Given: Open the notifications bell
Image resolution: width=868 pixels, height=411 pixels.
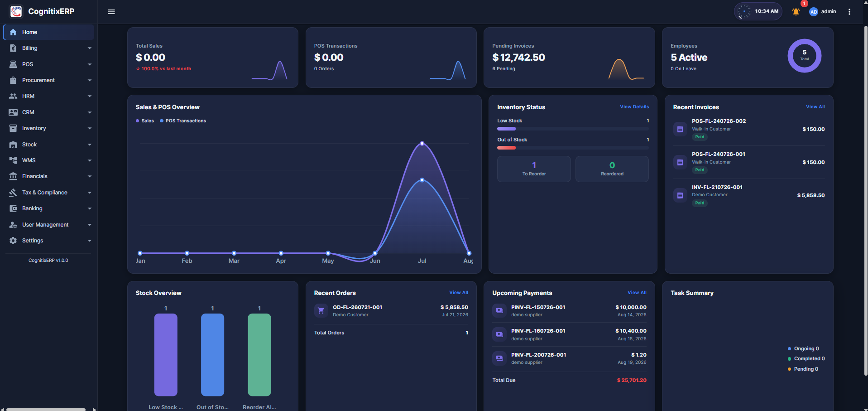Looking at the screenshot, I should point(796,12).
